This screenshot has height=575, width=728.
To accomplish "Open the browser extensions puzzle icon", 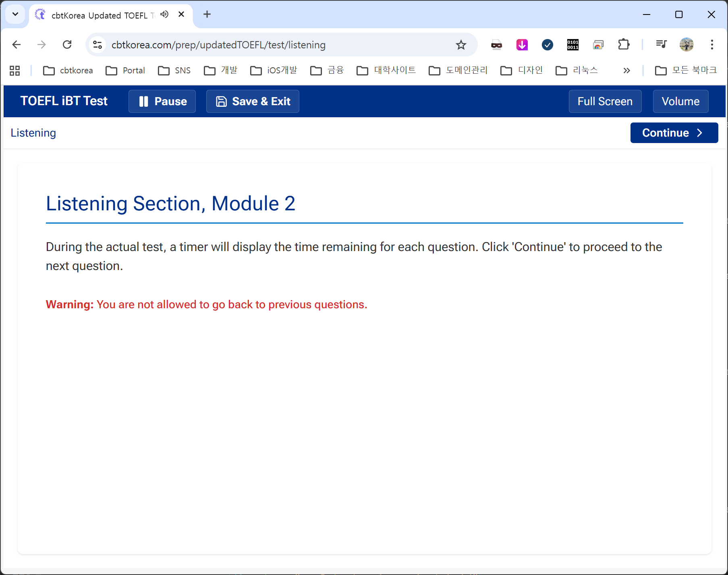I will click(623, 45).
